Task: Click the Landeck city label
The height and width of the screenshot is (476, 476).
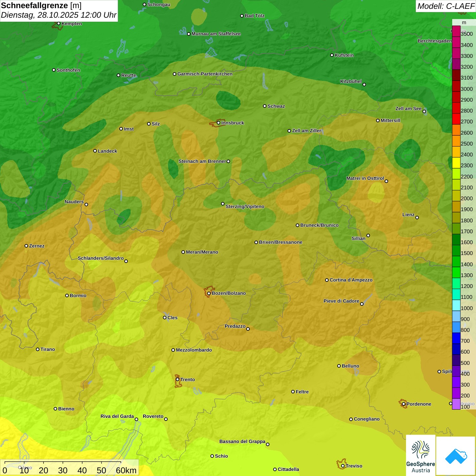Action: [x=107, y=151]
